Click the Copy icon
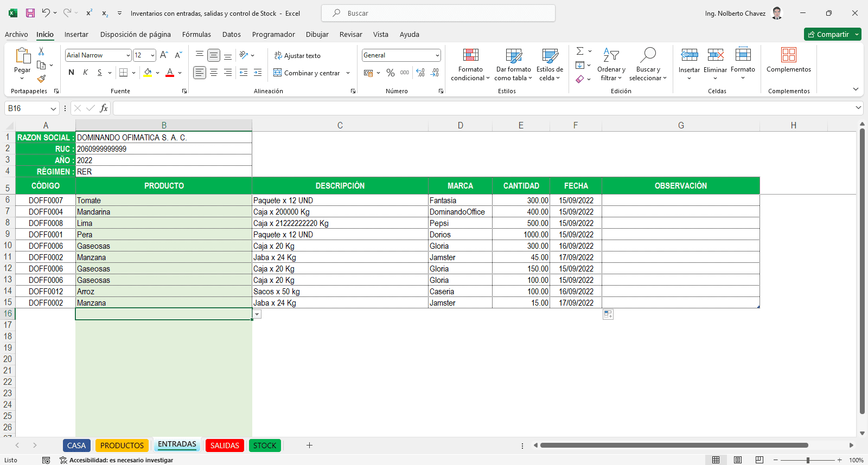This screenshot has width=868, height=465. pos(41,65)
